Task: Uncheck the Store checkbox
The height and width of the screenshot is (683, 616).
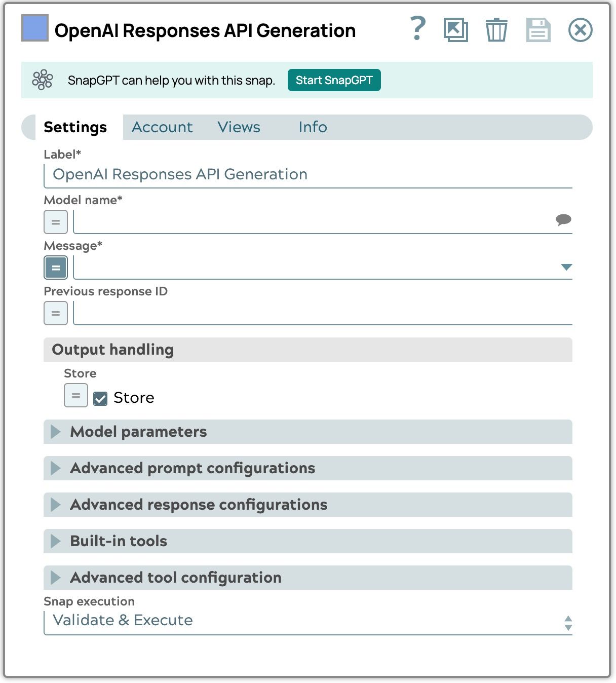Action: (100, 399)
